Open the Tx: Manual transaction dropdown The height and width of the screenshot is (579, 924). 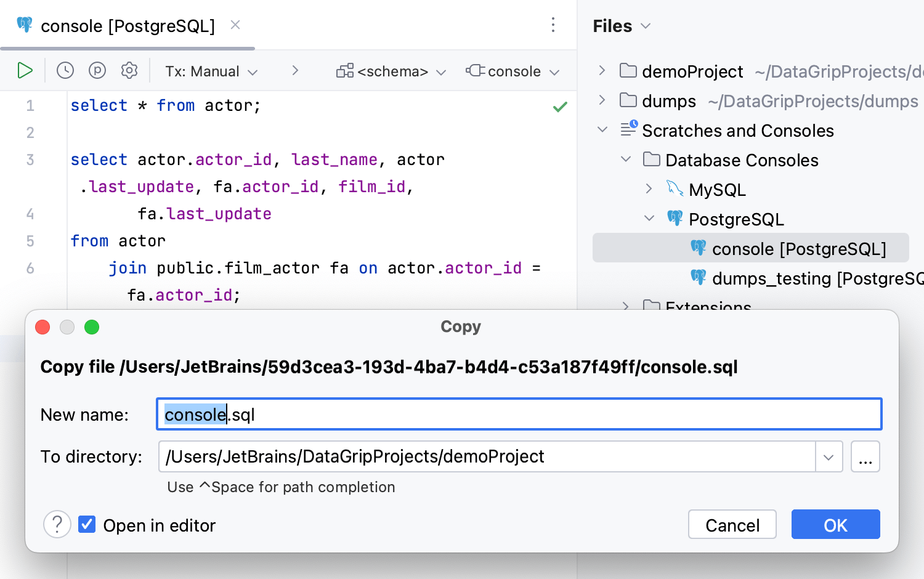[211, 71]
